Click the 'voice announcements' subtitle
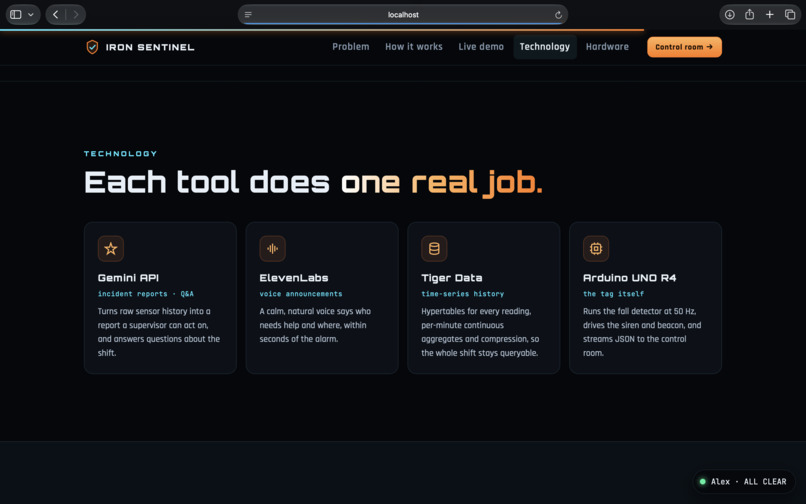This screenshot has height=504, width=806. click(301, 294)
